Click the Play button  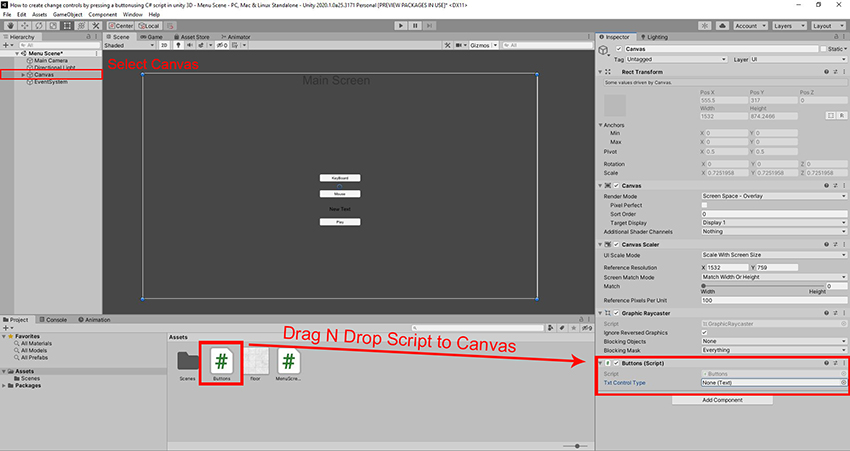(401, 25)
